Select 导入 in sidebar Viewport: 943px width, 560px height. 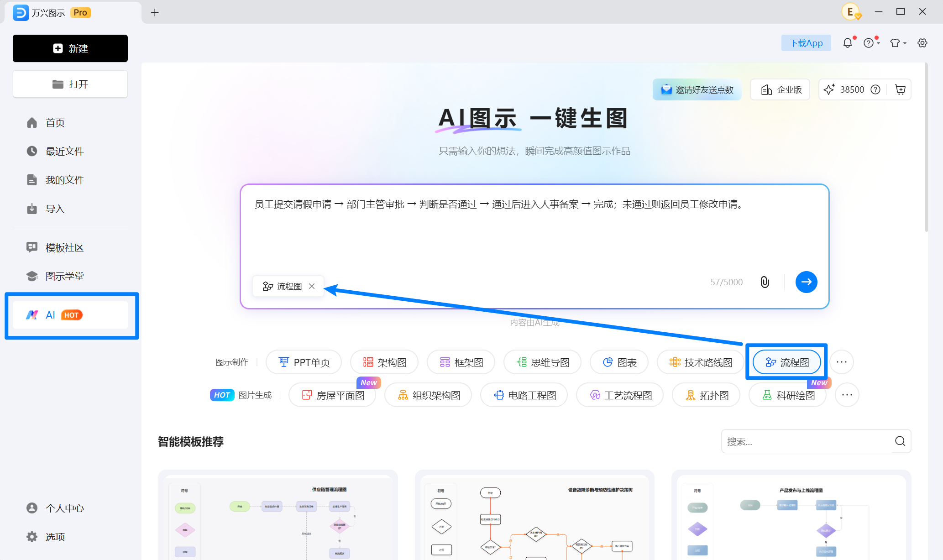[x=70, y=209]
